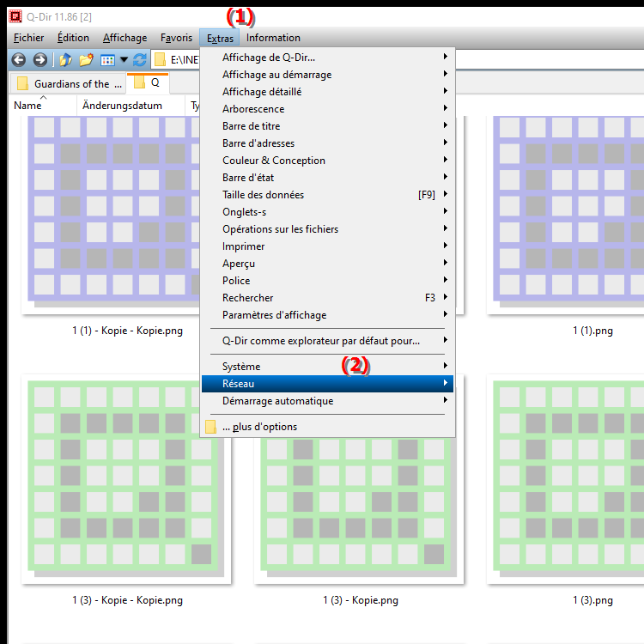Viewport: 644px width, 644px height.
Task: Select the Q folder tab
Action: (149, 82)
